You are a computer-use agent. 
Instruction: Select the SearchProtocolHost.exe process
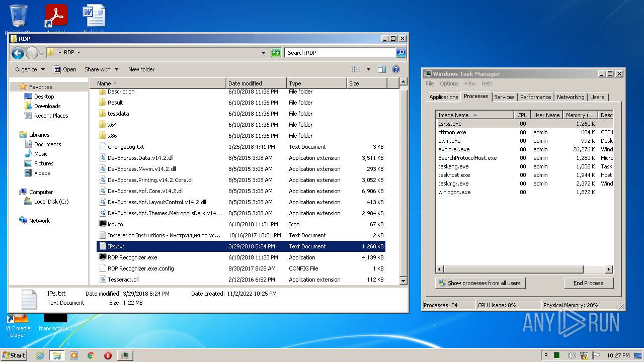(x=524, y=158)
